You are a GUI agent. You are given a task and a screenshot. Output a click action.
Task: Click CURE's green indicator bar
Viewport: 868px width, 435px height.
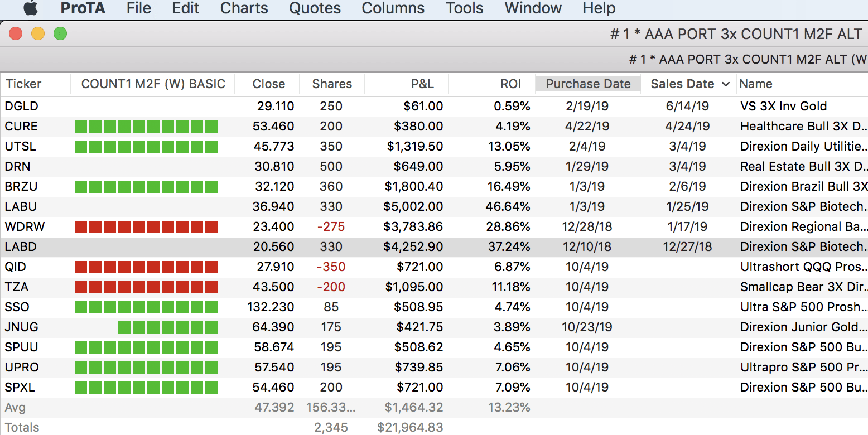click(146, 127)
